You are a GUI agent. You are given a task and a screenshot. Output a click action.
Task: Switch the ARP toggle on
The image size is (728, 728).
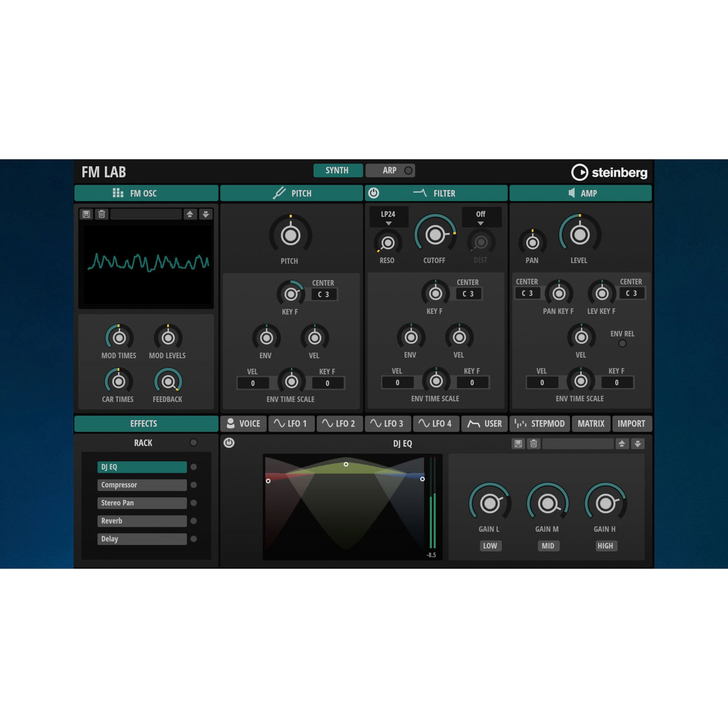click(x=408, y=170)
